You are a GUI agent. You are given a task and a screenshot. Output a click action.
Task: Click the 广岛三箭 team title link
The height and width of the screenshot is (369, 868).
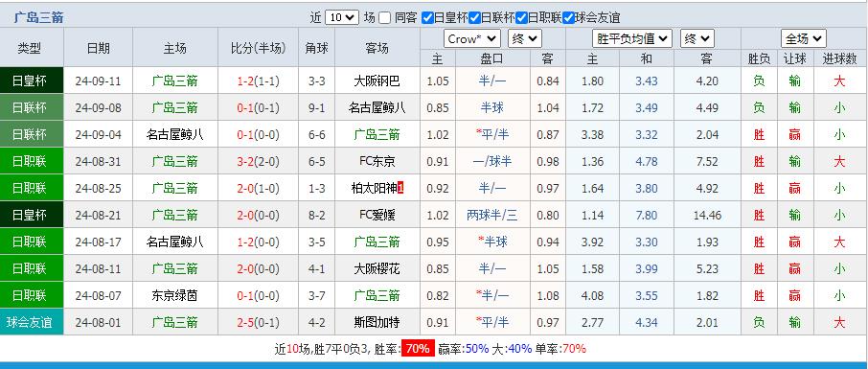click(38, 17)
